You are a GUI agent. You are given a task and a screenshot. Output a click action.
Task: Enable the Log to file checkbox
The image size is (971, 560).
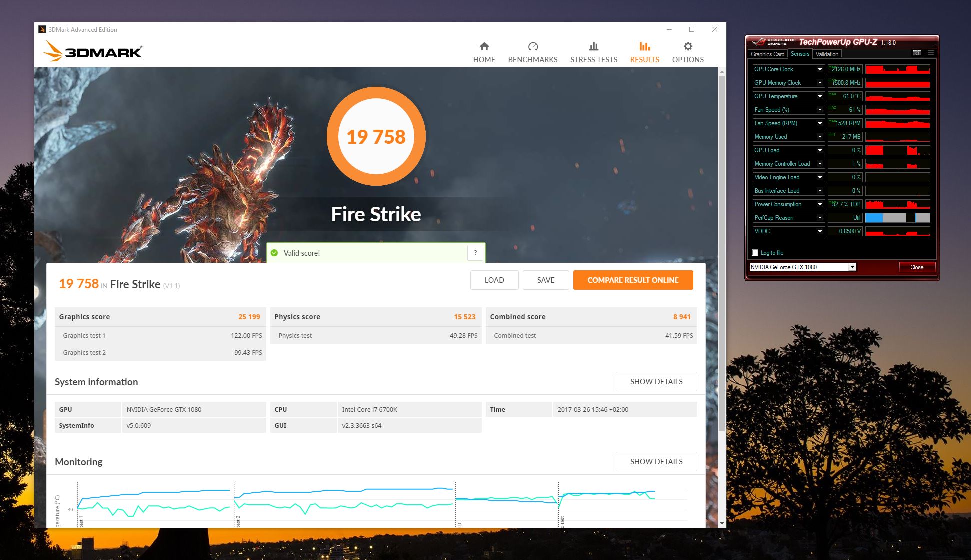755,253
